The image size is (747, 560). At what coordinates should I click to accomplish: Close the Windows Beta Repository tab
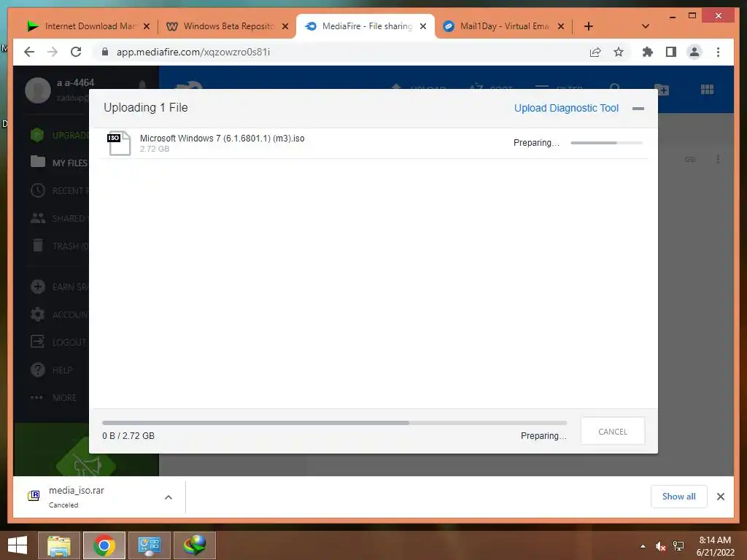(x=285, y=26)
